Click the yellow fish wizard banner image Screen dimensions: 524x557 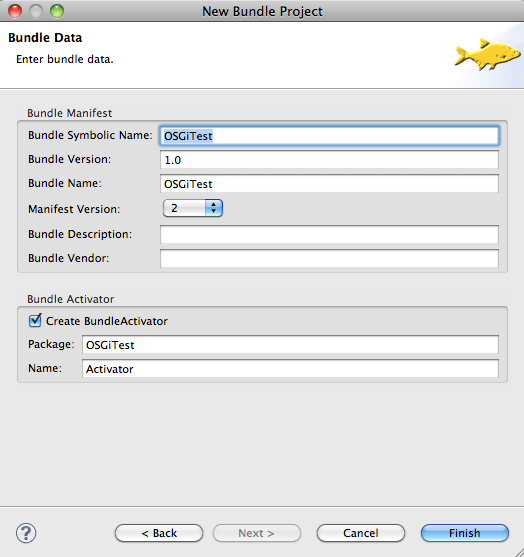tap(487, 55)
